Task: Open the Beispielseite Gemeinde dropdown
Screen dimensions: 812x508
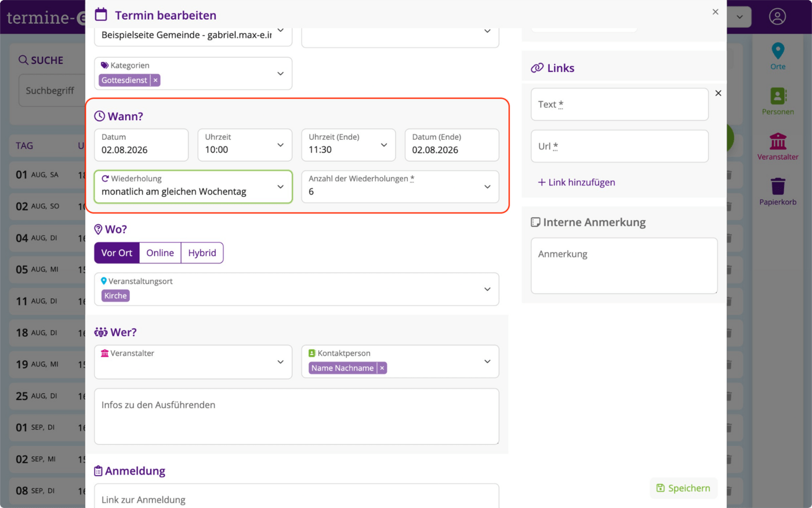Action: 193,35
